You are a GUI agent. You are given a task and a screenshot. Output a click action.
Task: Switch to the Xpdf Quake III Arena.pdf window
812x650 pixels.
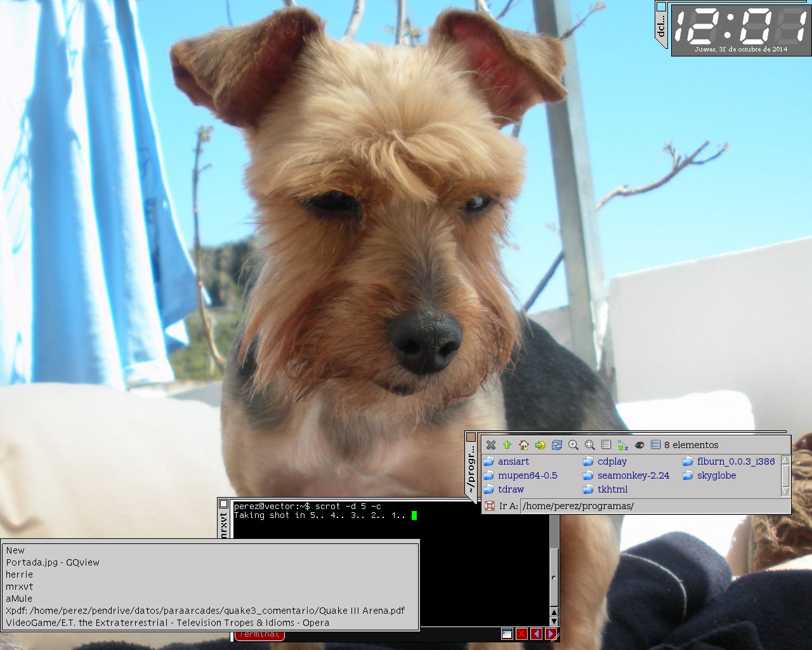coord(210,611)
